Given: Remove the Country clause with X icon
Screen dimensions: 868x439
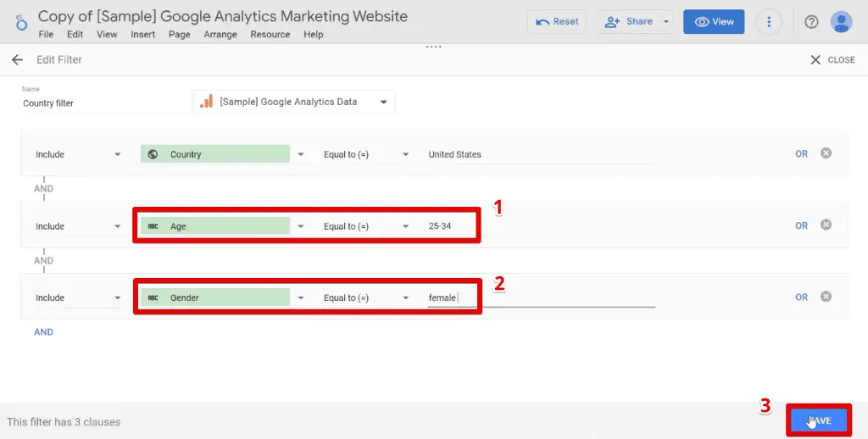Looking at the screenshot, I should pos(826,153).
